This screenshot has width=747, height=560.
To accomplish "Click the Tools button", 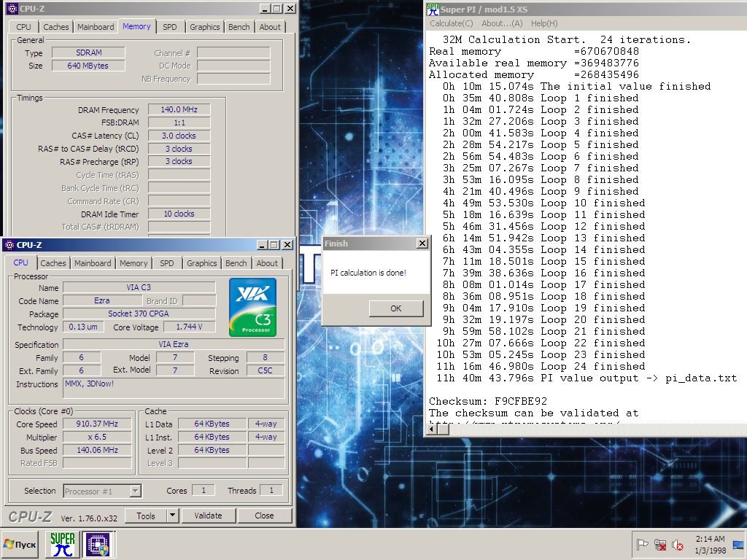I will [146, 516].
